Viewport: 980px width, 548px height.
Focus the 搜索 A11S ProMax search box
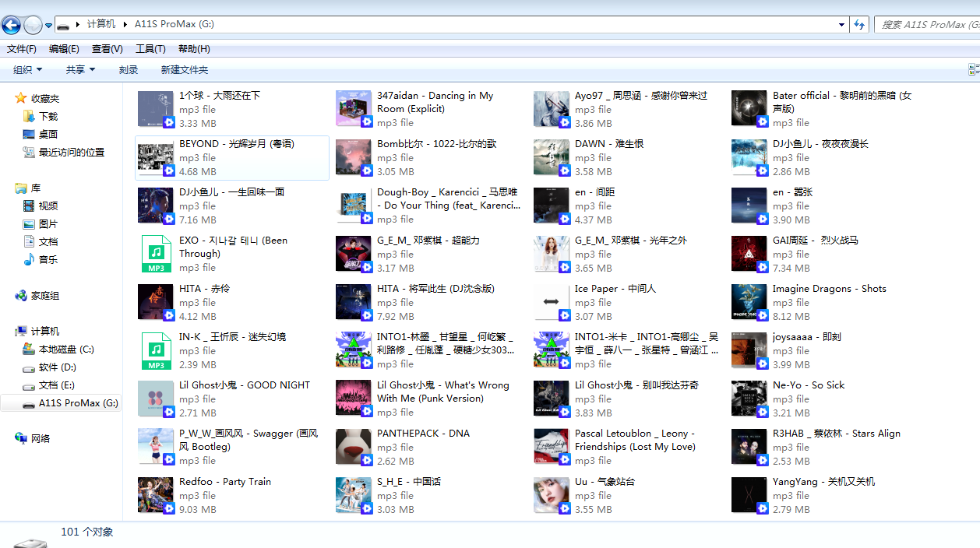tap(927, 25)
